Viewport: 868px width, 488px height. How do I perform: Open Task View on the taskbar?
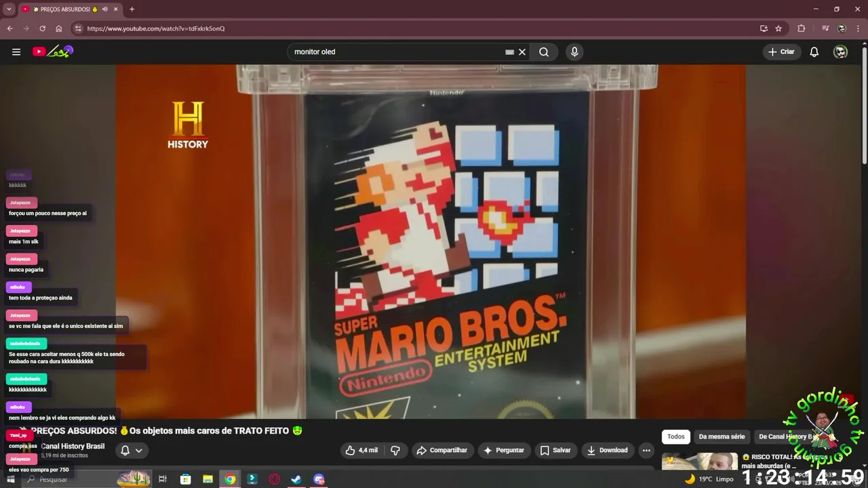(x=163, y=479)
